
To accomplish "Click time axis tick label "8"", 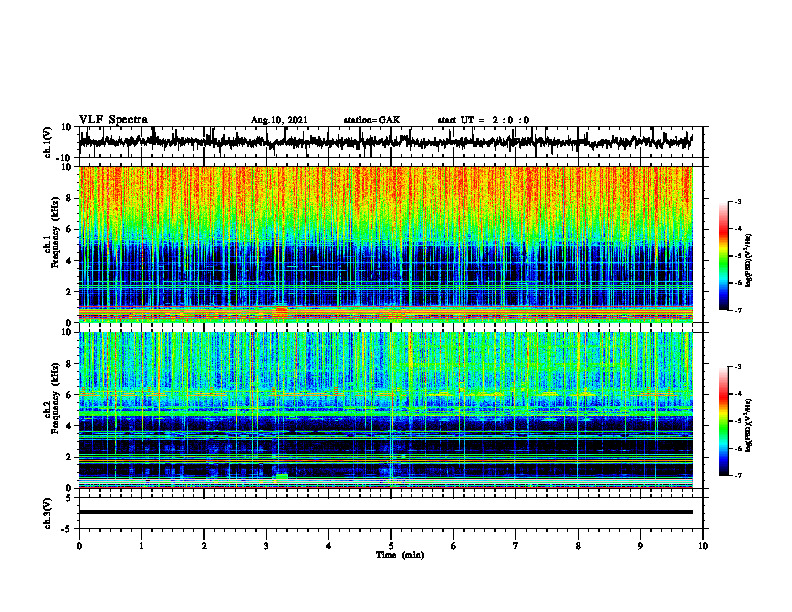I will pyautogui.click(x=578, y=546).
